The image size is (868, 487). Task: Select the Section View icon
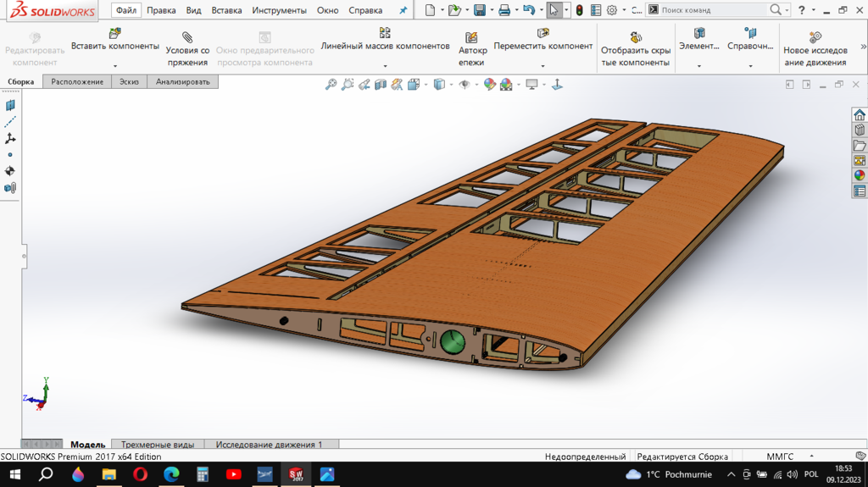tap(381, 84)
